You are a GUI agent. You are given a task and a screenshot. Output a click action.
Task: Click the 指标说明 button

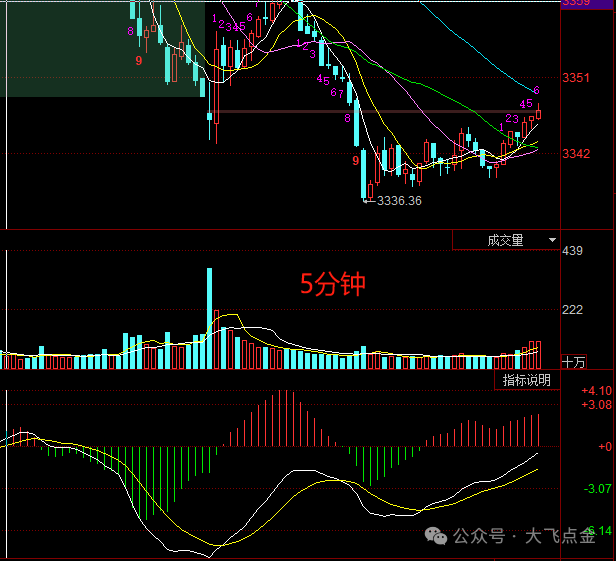[526, 380]
